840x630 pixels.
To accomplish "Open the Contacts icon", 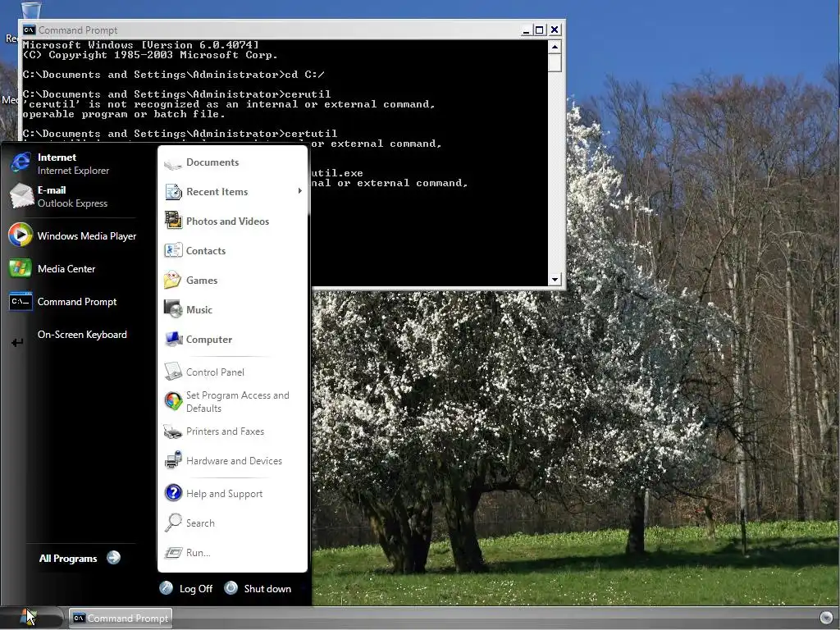I will [174, 250].
